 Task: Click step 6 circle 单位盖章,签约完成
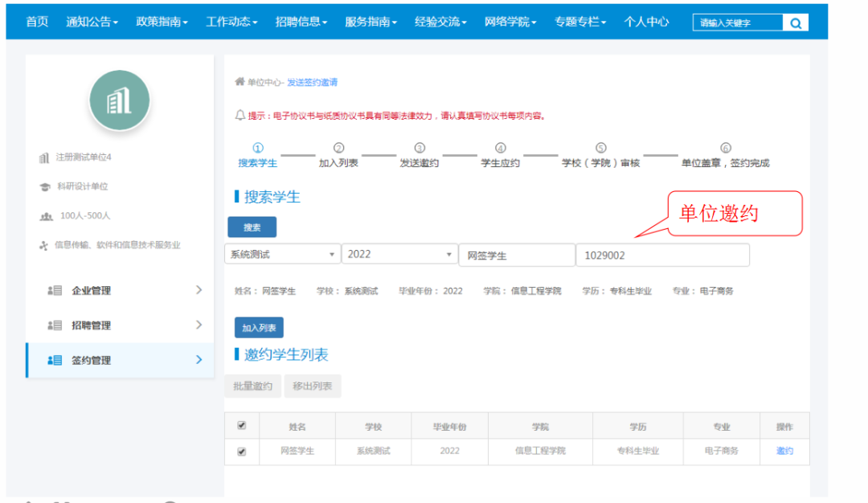tap(725, 148)
